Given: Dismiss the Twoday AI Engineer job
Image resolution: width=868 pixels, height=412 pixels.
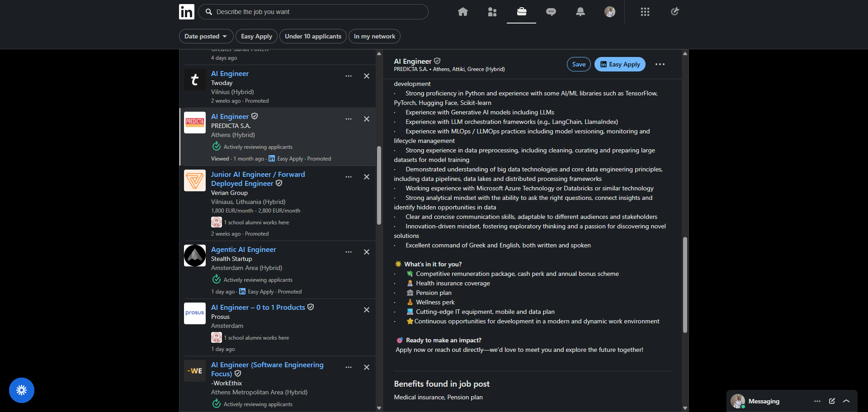Looking at the screenshot, I should (367, 76).
